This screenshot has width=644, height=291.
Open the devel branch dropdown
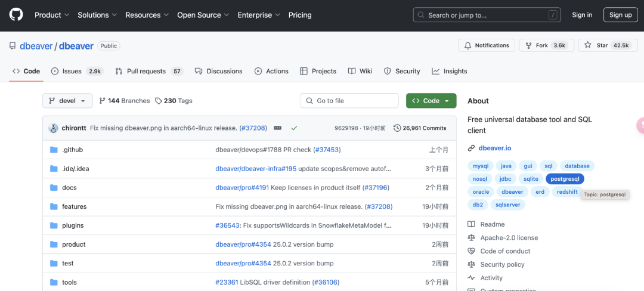[67, 101]
